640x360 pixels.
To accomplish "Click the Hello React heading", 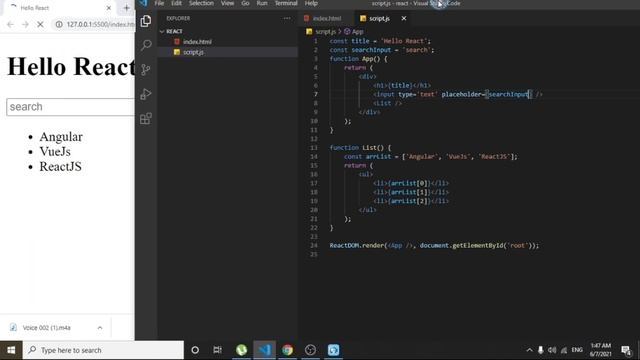I will [x=71, y=67].
